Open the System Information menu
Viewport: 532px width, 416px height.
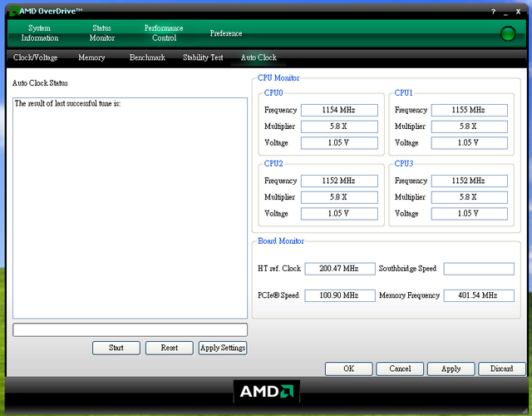[x=40, y=33]
